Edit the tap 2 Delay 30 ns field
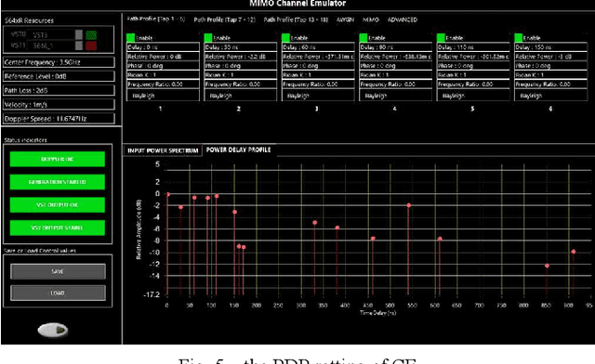The height and width of the screenshot is (364, 595). click(x=241, y=47)
